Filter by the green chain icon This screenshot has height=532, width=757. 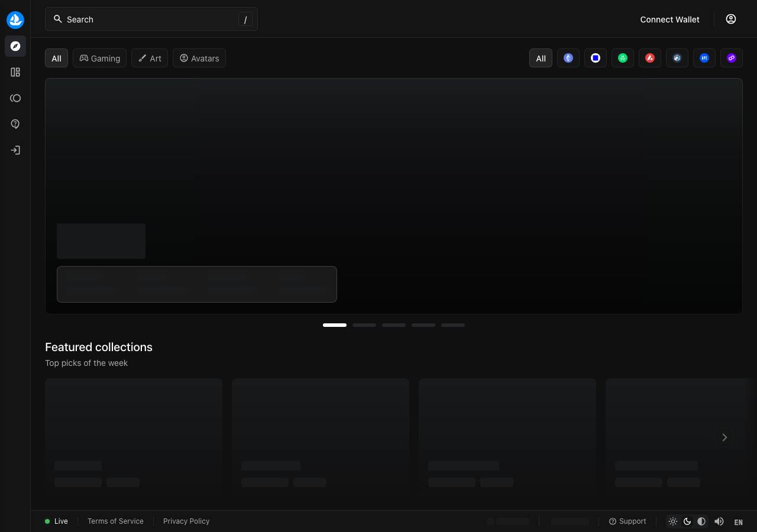coord(623,58)
